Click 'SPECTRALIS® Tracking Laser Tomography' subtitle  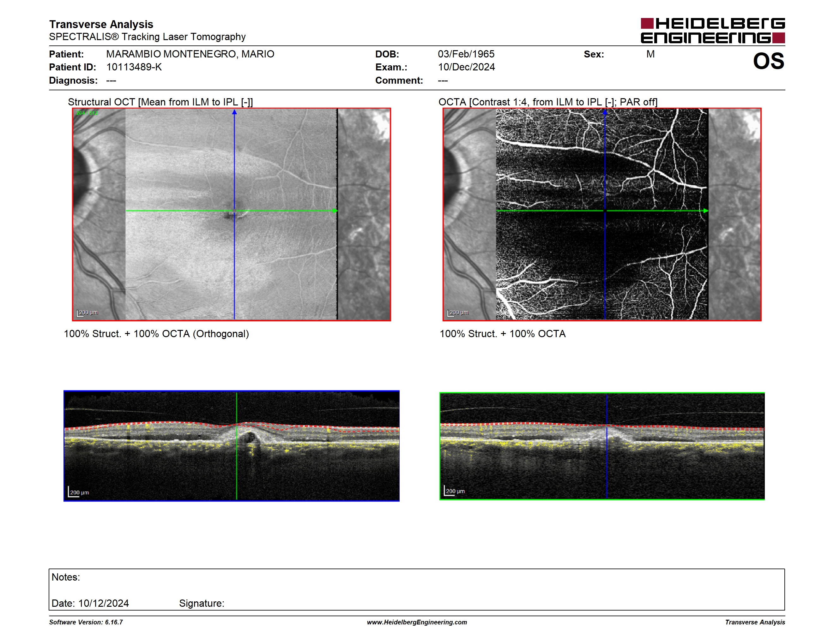click(x=148, y=37)
